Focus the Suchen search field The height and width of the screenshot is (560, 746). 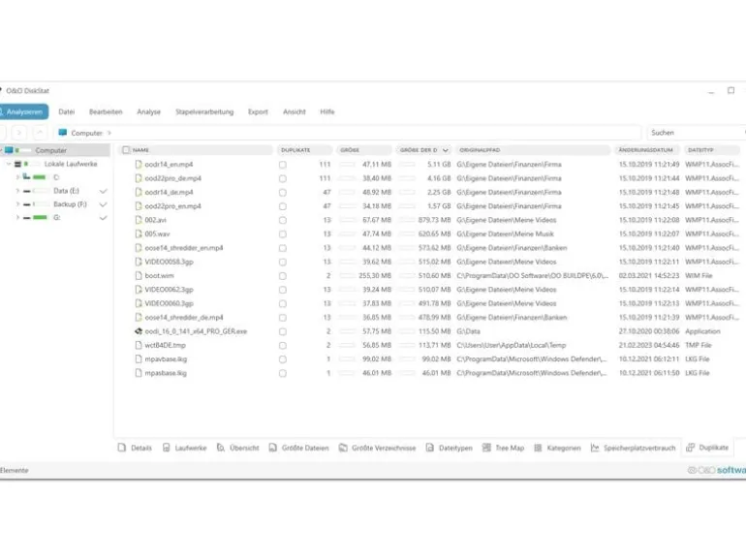coord(696,133)
